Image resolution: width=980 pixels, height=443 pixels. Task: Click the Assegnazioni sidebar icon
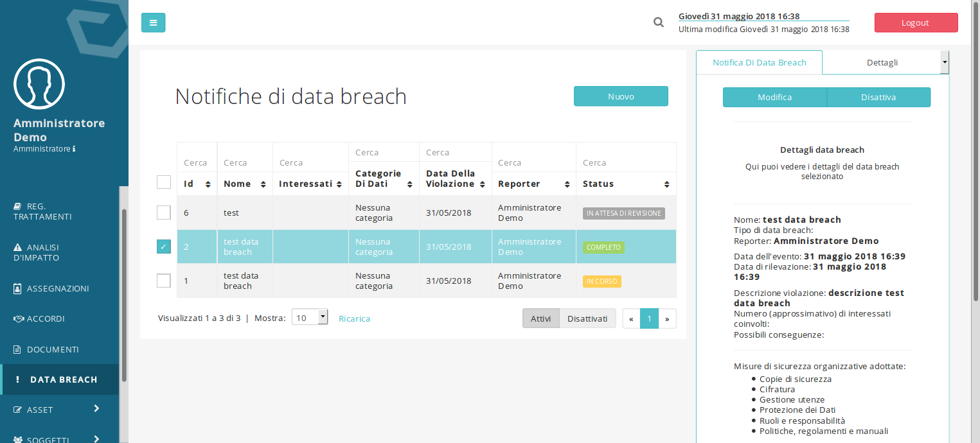coord(18,288)
